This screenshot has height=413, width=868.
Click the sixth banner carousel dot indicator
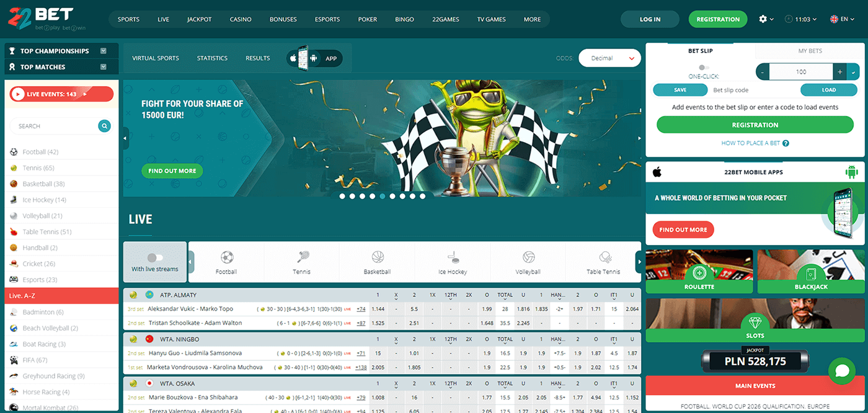[x=392, y=195]
